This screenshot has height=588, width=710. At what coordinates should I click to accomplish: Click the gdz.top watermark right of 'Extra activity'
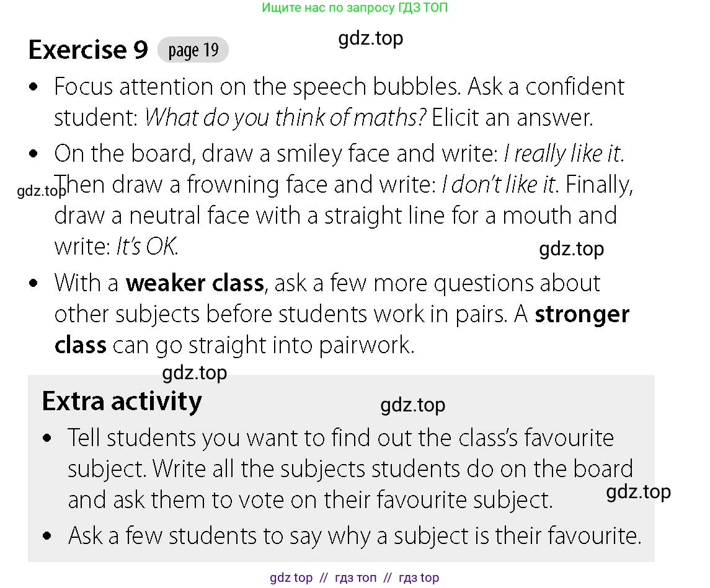pyautogui.click(x=412, y=405)
